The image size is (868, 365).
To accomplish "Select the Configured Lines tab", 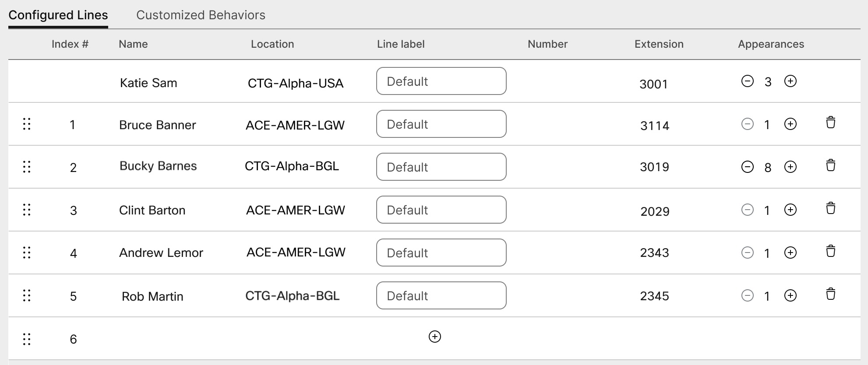I will [58, 15].
